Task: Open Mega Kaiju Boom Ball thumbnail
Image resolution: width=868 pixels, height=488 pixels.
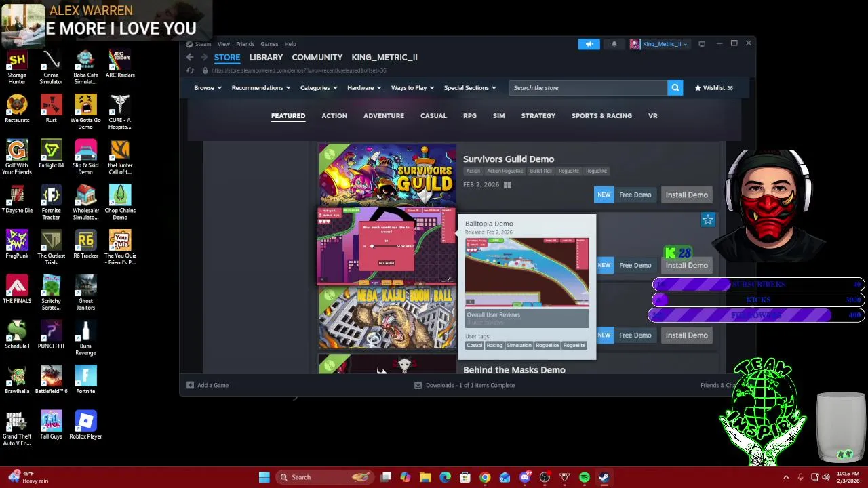Action: tap(387, 318)
